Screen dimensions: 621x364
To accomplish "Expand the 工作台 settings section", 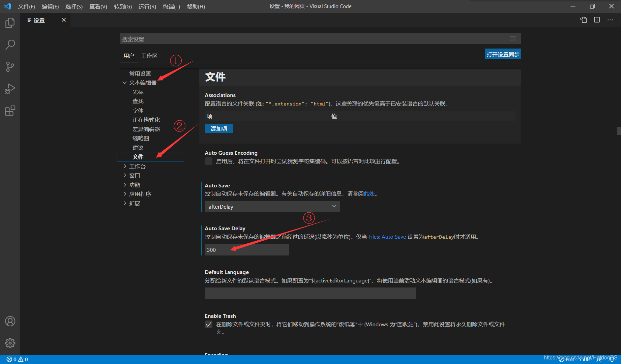I will click(x=124, y=166).
